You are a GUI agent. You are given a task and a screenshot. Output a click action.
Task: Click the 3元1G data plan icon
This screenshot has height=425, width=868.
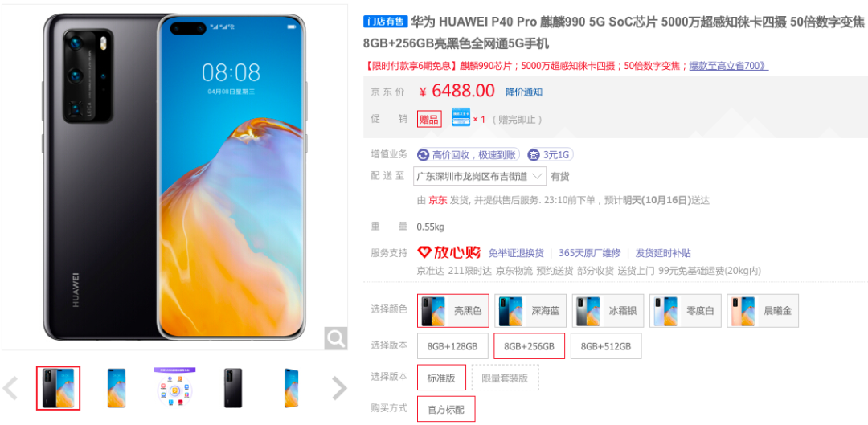click(534, 155)
